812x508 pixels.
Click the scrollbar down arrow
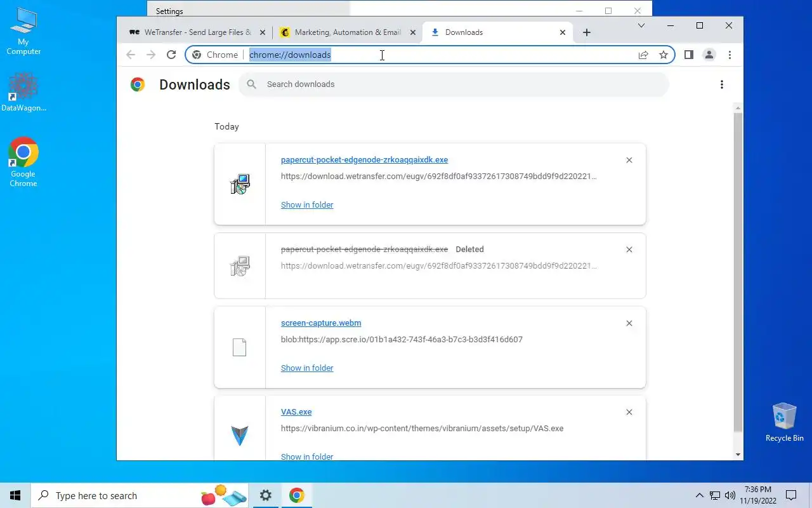pos(738,455)
